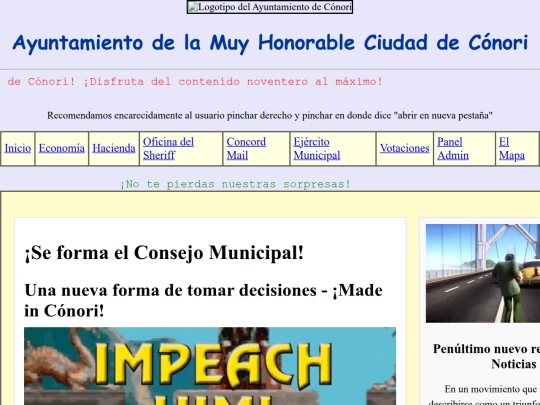Screen dimensions: 540x405
Task: Open Concord Mail
Action: pyautogui.click(x=246, y=148)
